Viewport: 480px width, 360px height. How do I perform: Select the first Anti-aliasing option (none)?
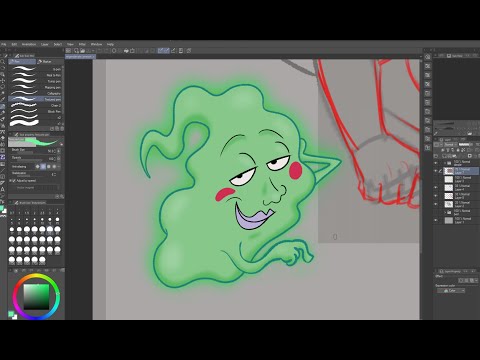(x=37, y=166)
